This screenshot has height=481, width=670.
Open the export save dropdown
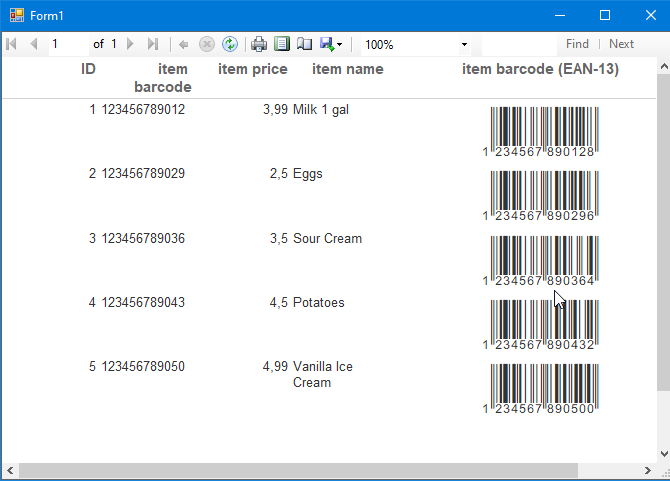[331, 44]
